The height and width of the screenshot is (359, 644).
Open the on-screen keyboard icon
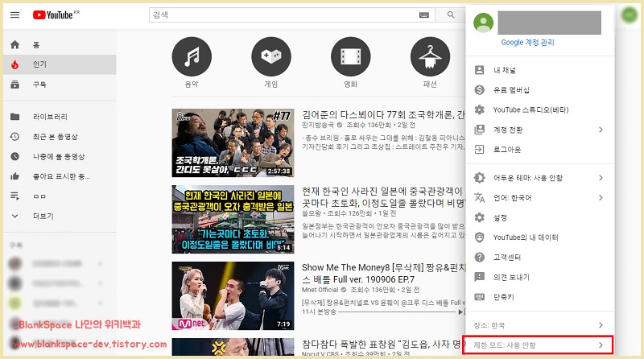point(424,14)
